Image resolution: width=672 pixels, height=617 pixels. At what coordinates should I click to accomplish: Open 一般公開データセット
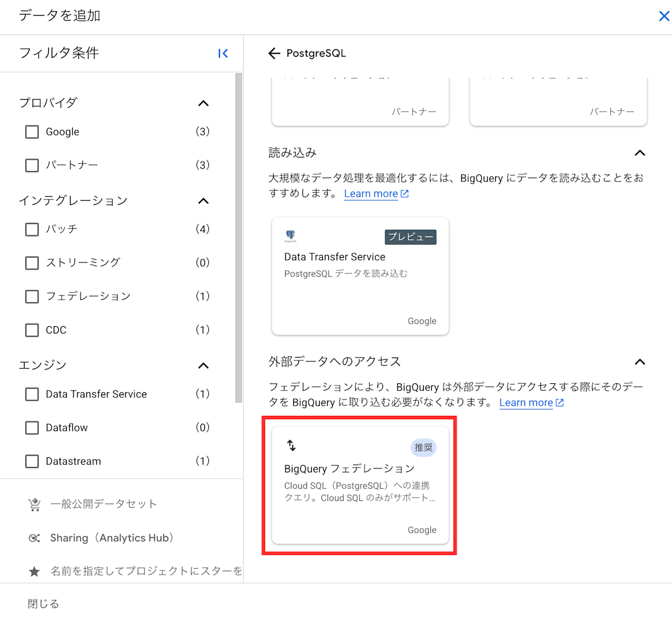[104, 504]
